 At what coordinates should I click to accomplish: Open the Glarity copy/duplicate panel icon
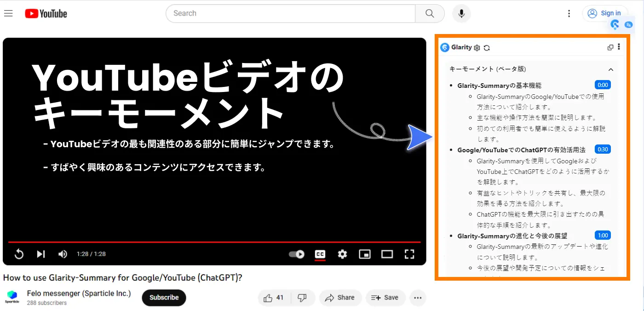click(x=610, y=47)
